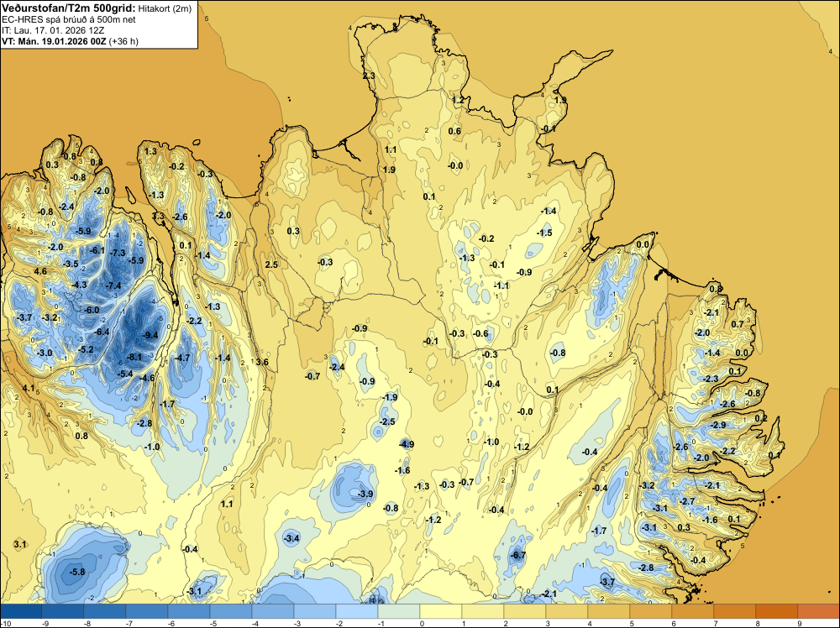This screenshot has width=840, height=628.
Task: Click the positive 3.6 temperature value
Action: point(262,362)
